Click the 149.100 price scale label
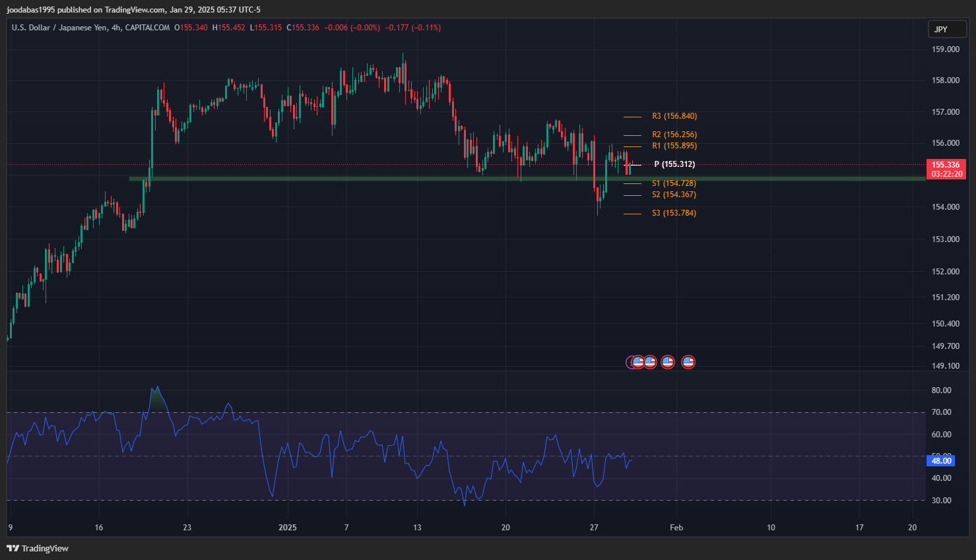 pos(946,366)
